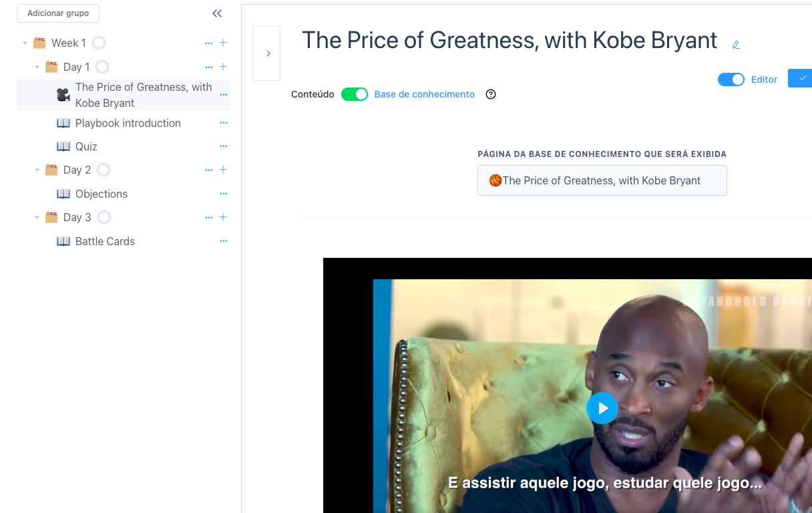Open the Objections item
The height and width of the screenshot is (513, 812).
click(x=101, y=194)
